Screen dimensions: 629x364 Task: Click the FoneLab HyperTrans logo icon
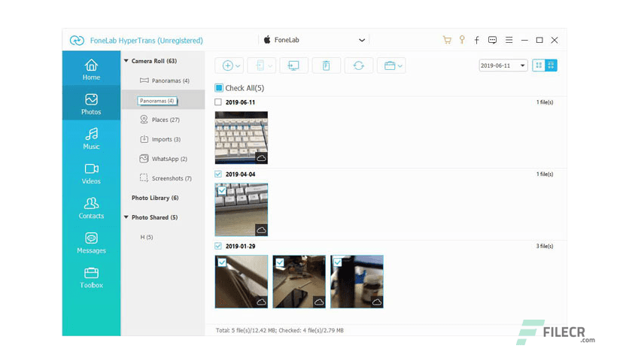pos(77,40)
